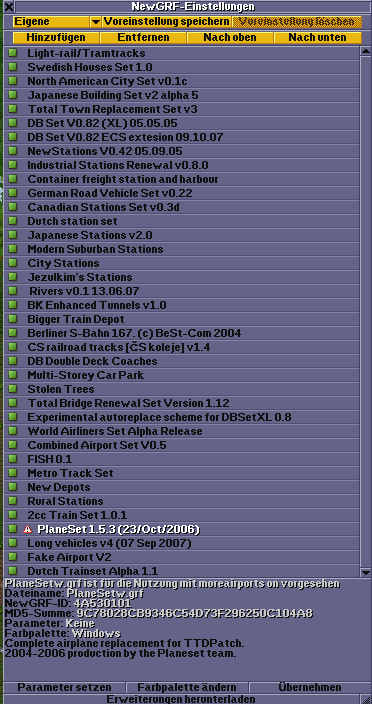
Task: Select Container freight station and harbour row
Action: (181, 179)
